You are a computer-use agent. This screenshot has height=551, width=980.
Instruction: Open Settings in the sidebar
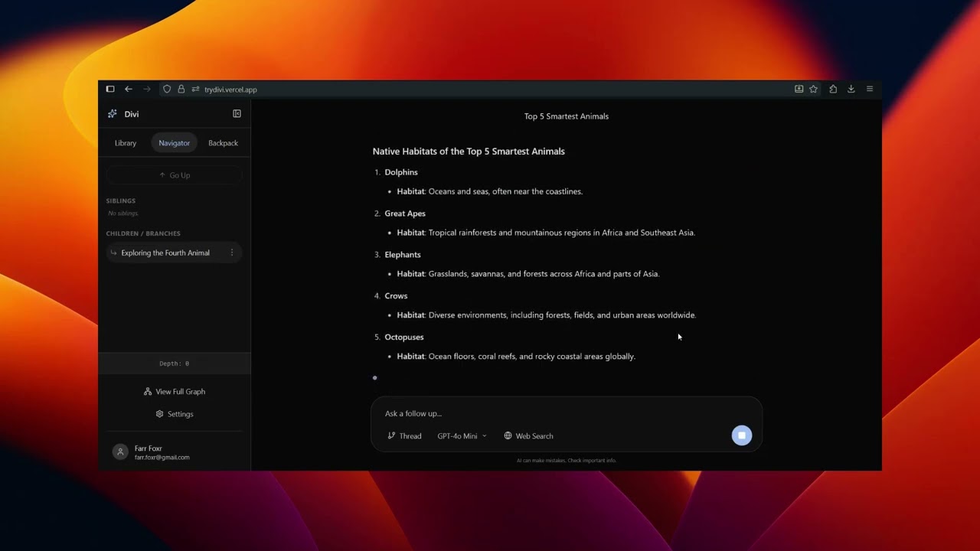coord(175,414)
